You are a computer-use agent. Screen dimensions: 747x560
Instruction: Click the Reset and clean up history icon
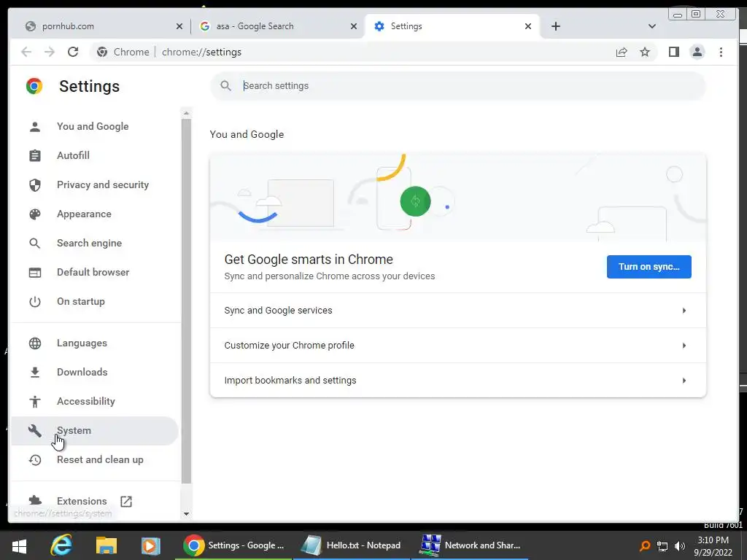click(35, 460)
